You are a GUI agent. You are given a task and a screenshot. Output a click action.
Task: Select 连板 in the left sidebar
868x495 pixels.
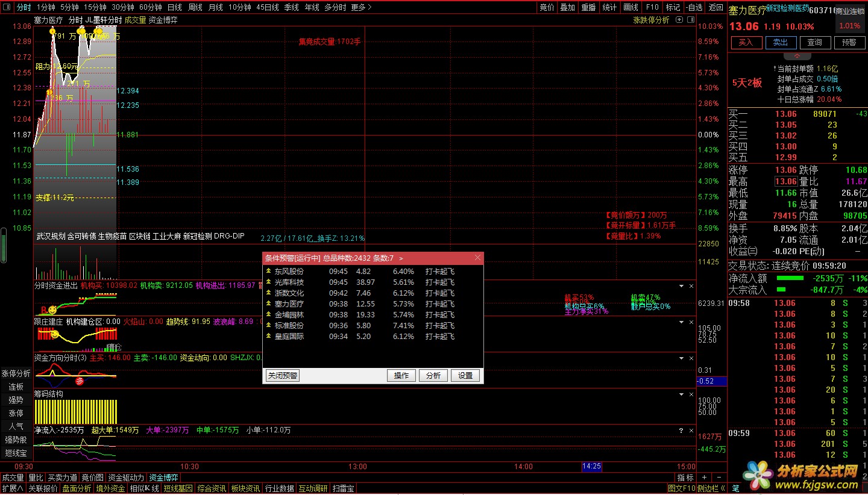[16, 387]
